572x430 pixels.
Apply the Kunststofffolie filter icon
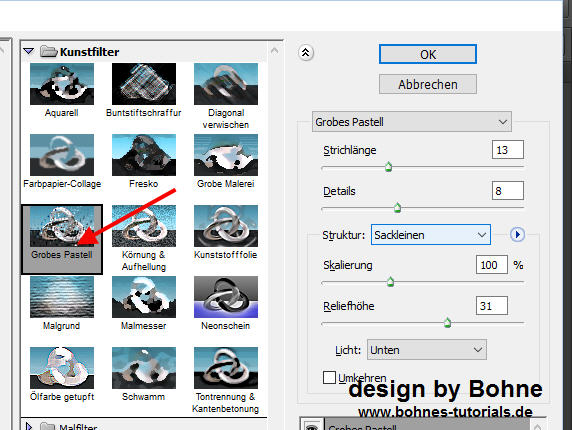click(x=226, y=226)
